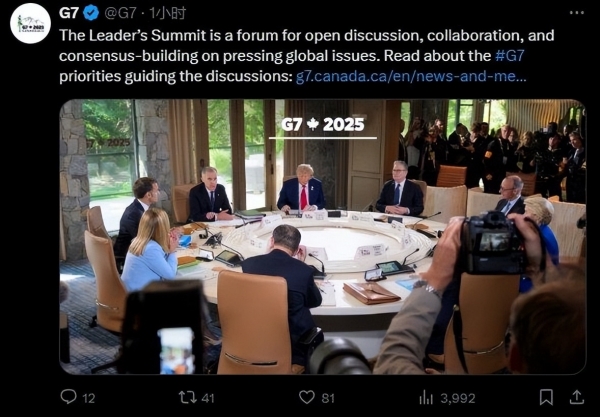Click the retweet arrows icon

pos(188,397)
